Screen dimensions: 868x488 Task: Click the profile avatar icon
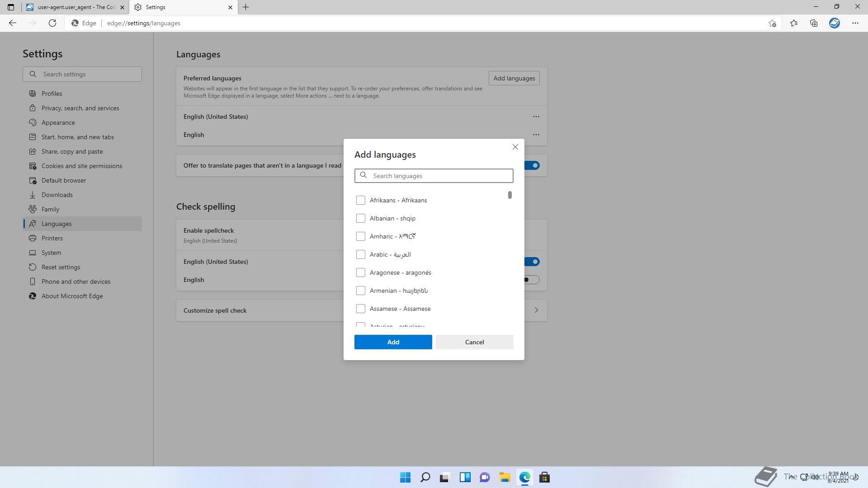[835, 23]
